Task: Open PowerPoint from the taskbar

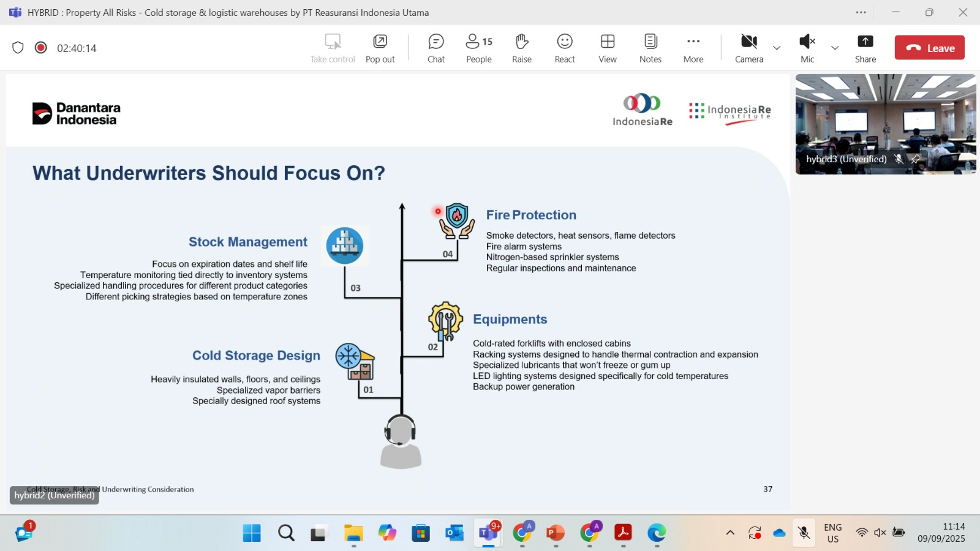Action: tap(556, 533)
